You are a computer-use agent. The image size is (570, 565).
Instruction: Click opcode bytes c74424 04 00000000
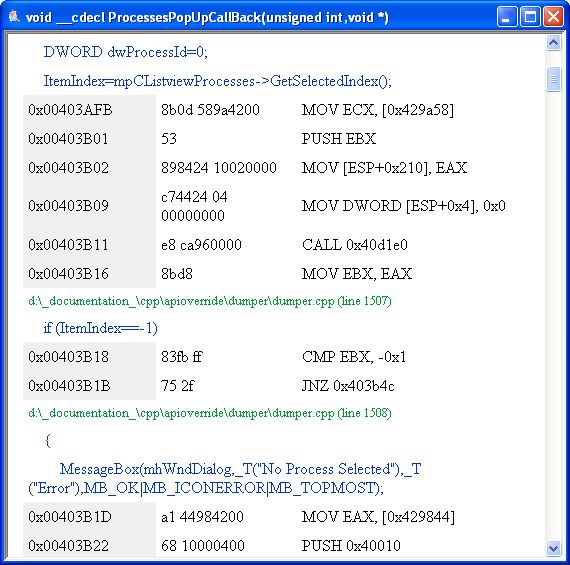(194, 206)
